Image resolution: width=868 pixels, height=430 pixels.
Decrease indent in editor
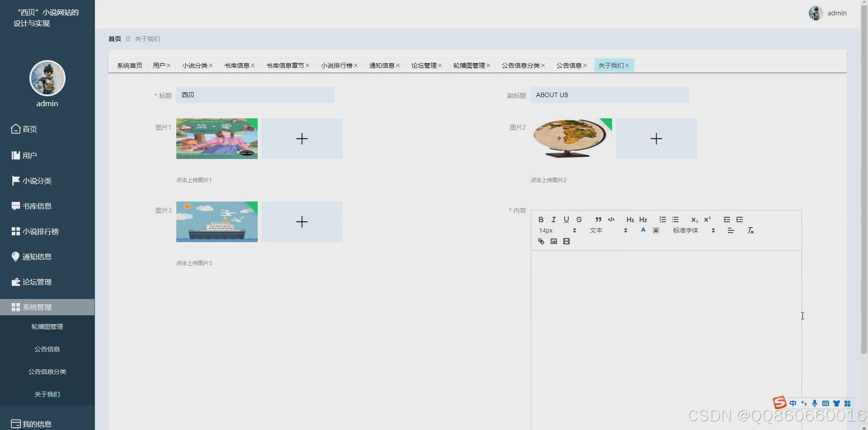point(726,220)
